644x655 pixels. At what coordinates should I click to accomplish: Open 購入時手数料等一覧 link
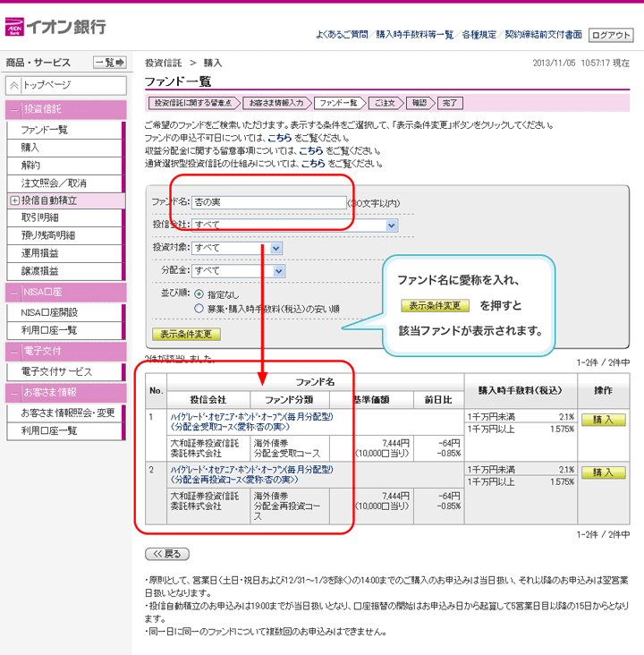(x=414, y=35)
